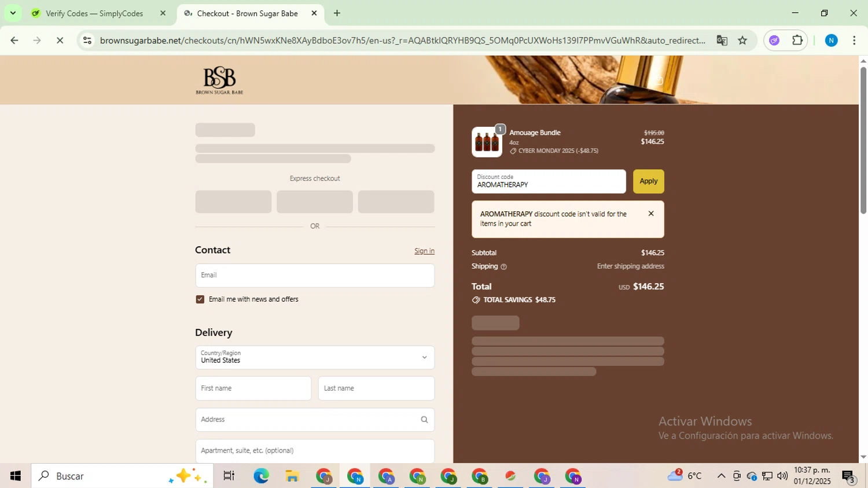Image resolution: width=868 pixels, height=488 pixels.
Task: Click the Apply discount button
Action: 648,181
